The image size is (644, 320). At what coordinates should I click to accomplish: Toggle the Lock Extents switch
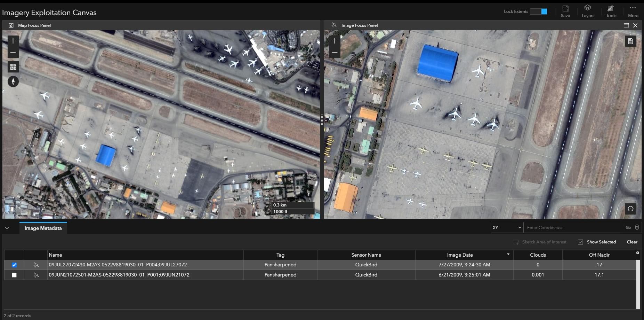pos(539,11)
